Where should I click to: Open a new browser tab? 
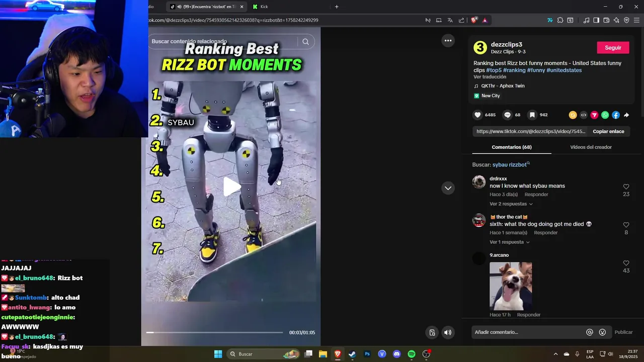337,7
